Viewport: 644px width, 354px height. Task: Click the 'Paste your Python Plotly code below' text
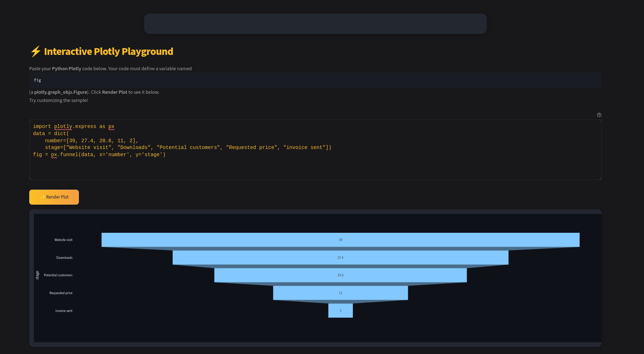tap(110, 68)
